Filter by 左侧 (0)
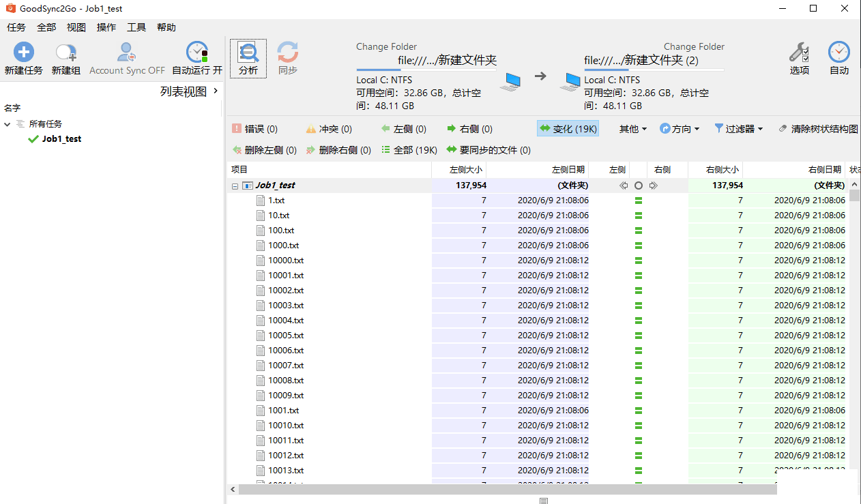The image size is (861, 504). pos(403,129)
